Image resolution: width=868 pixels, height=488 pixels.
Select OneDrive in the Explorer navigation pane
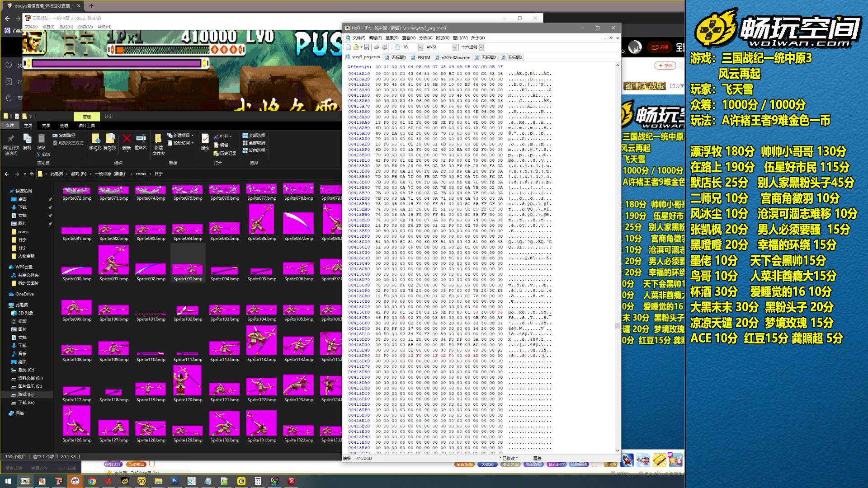[x=24, y=294]
